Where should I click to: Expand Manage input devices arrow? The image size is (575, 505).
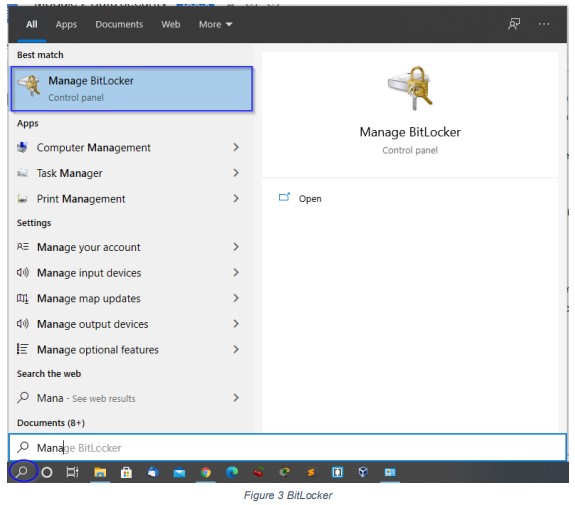[x=236, y=272]
